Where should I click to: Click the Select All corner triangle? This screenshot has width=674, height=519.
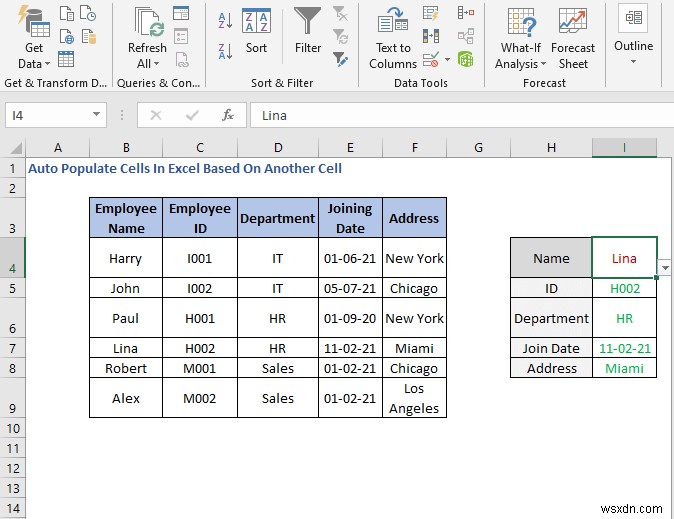tap(15, 148)
